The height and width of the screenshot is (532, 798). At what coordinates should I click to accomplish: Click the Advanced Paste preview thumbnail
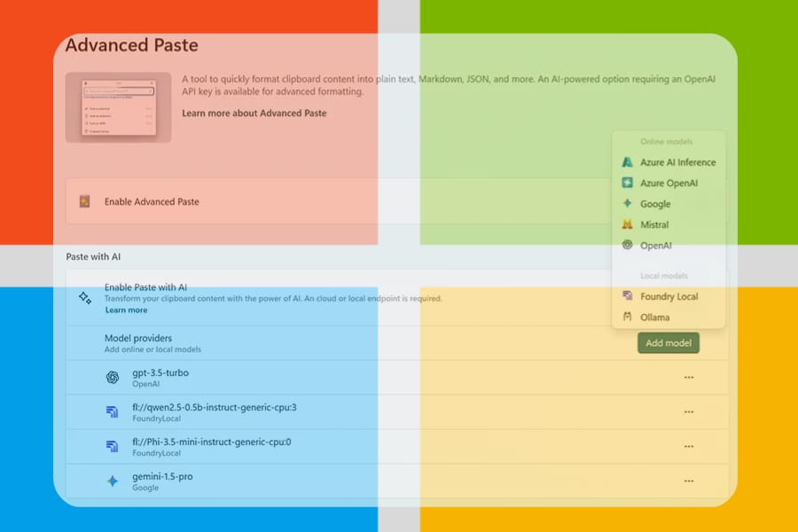118,107
